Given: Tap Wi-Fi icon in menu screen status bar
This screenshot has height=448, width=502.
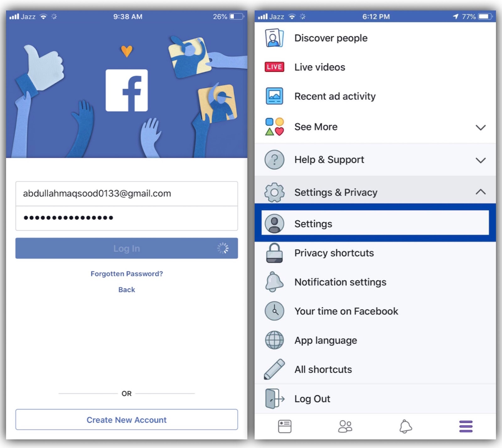Looking at the screenshot, I should pos(292,16).
